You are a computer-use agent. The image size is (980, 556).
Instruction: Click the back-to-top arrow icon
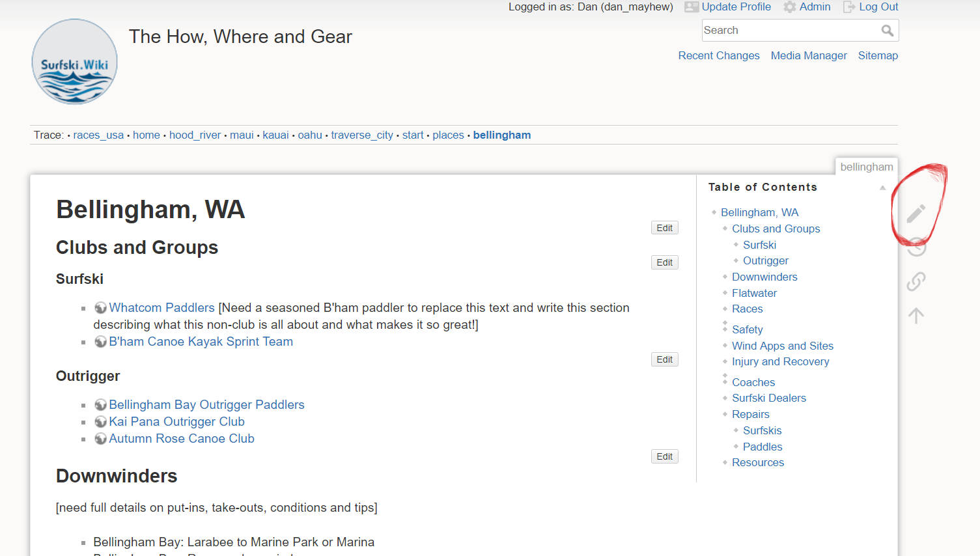(916, 316)
